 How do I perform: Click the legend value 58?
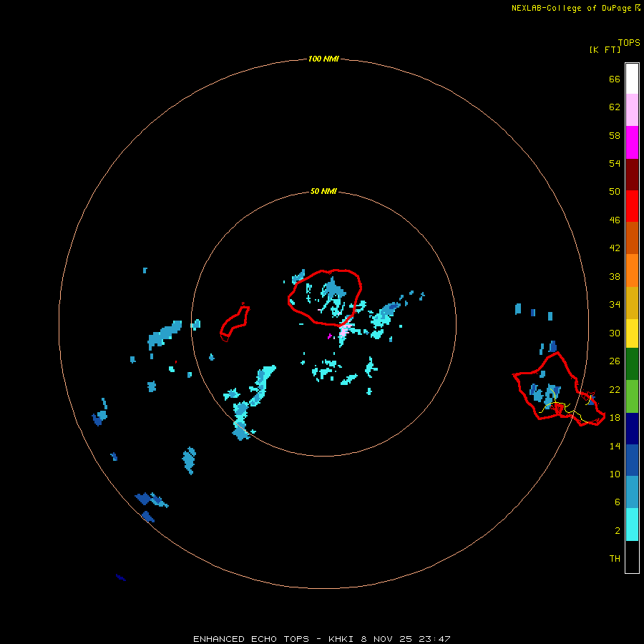(x=615, y=135)
